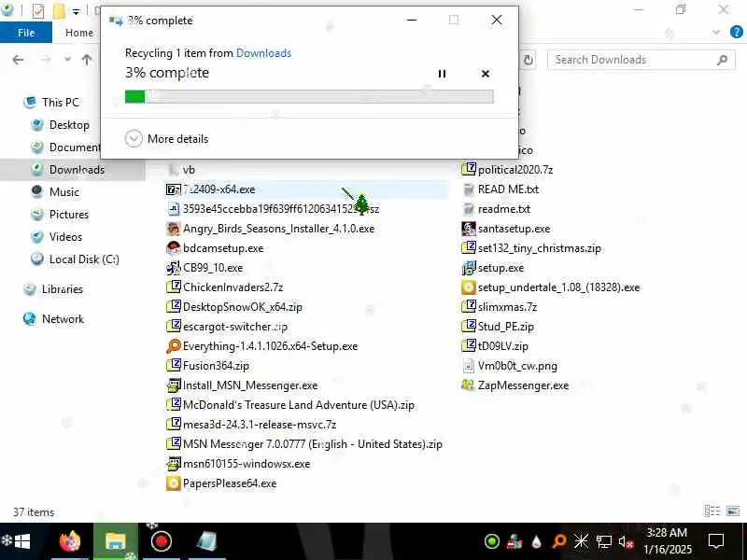Select Stud_PE.zip file
This screenshot has width=747, height=560.
tap(498, 326)
